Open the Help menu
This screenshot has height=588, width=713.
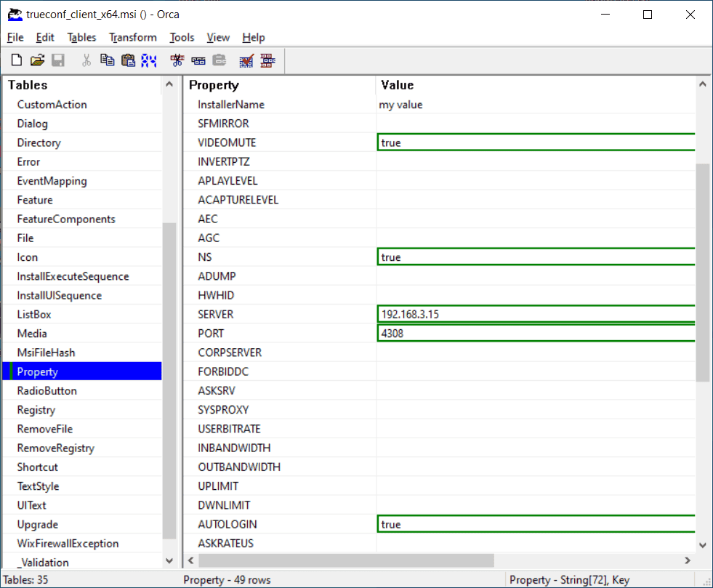click(x=254, y=37)
